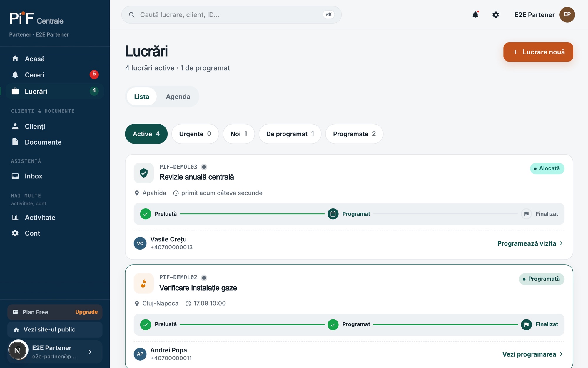The height and width of the screenshot is (368, 588).
Task: Create a new job with Lucrare nouă
Action: pos(538,52)
